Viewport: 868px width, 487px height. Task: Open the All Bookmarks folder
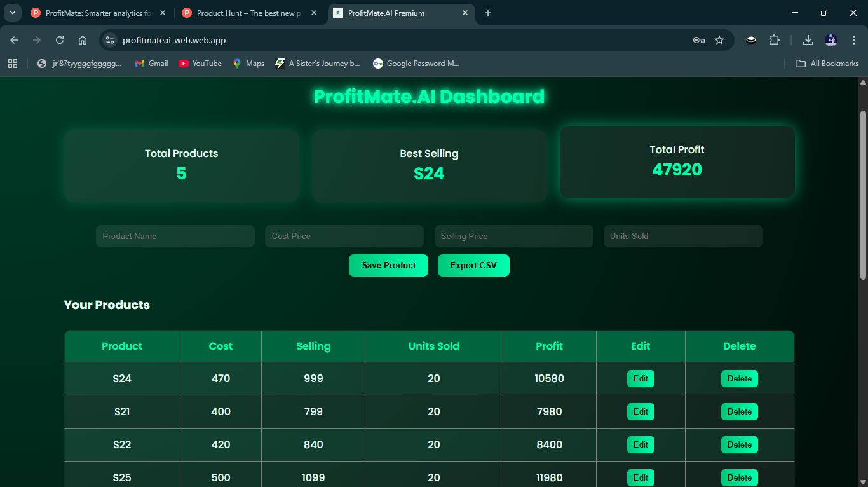pos(827,63)
